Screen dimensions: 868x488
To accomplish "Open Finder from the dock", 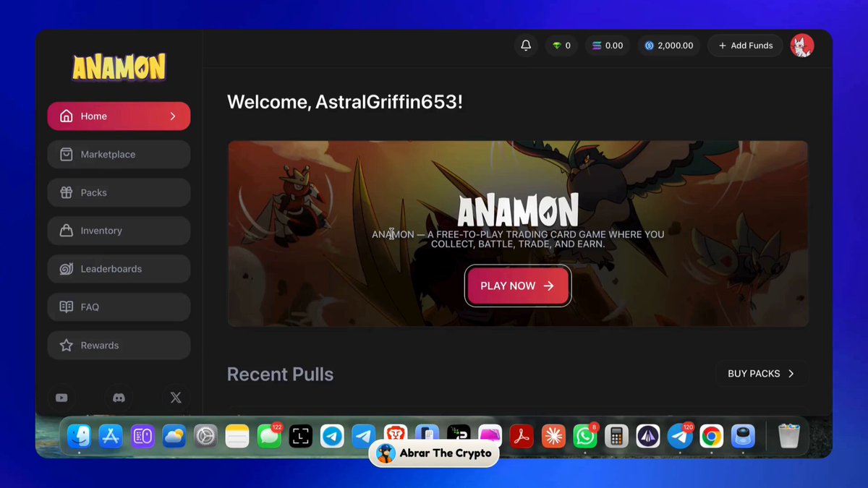I will point(79,436).
